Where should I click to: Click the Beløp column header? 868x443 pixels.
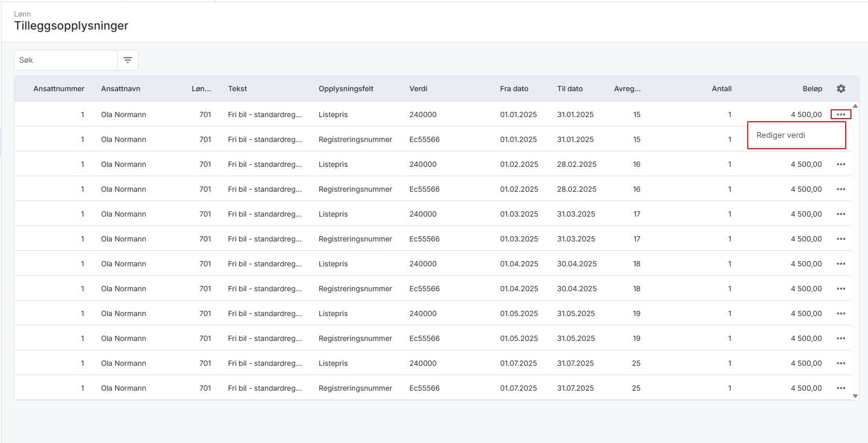click(x=812, y=89)
